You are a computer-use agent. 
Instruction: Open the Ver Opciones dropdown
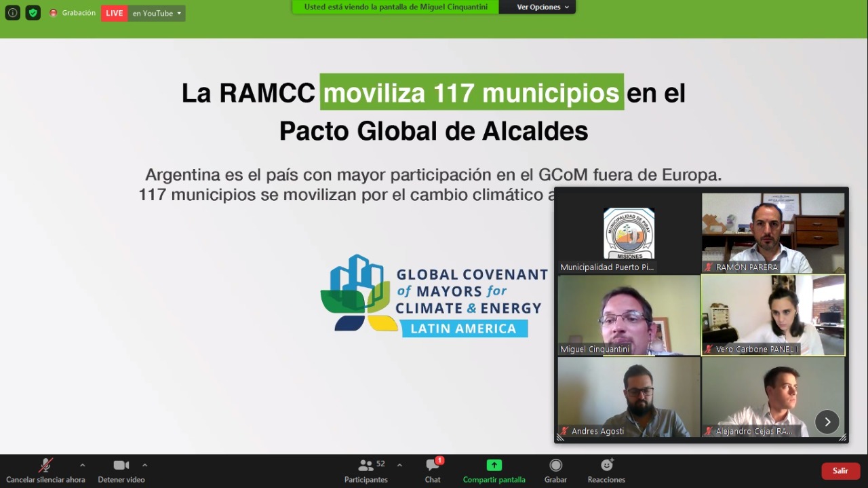tap(542, 7)
